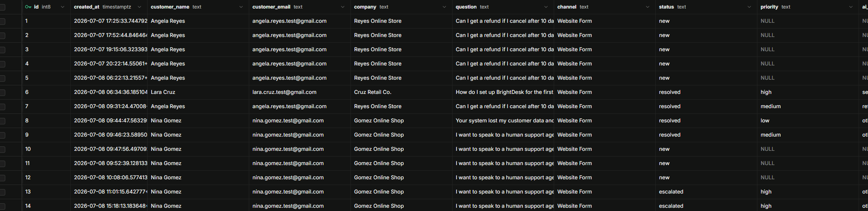This screenshot has height=211, width=868.
Task: Select Gomez Online Shop in row 10
Action: coord(401,149)
